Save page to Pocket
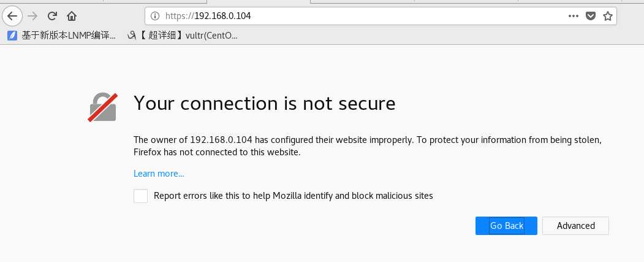Image resolution: width=644 pixels, height=262 pixels. click(591, 16)
